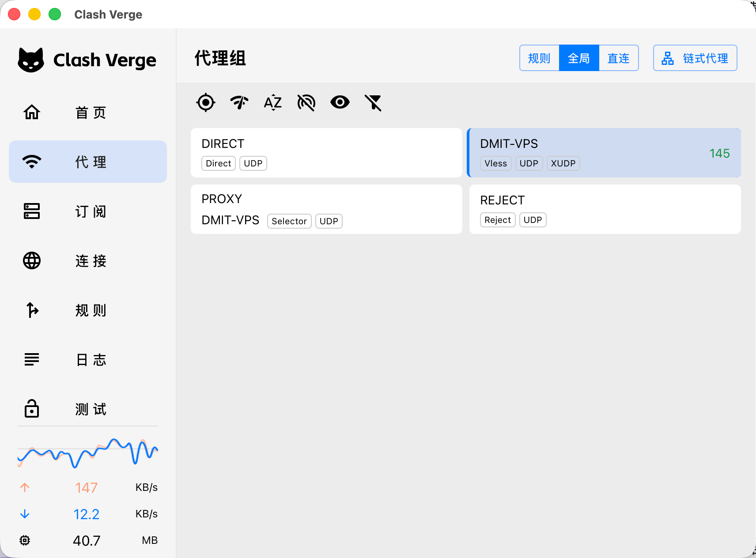
Task: Click the 40.7 memory usage value
Action: tap(87, 541)
